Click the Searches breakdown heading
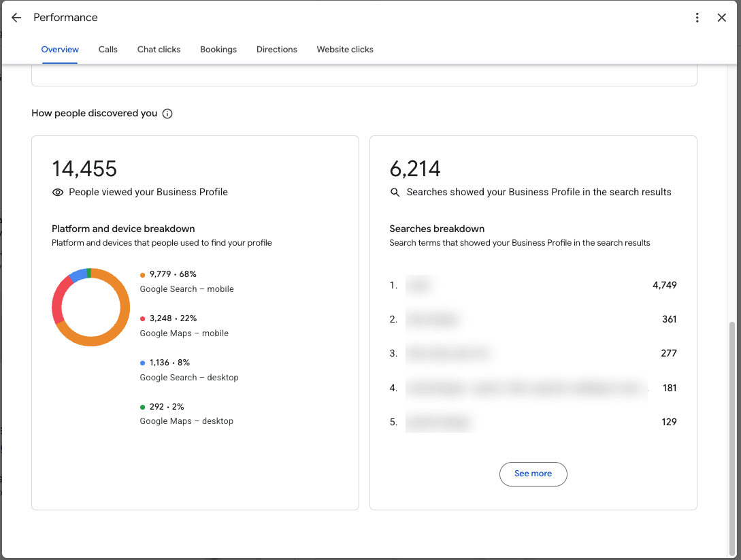The image size is (741, 560). [x=437, y=229]
